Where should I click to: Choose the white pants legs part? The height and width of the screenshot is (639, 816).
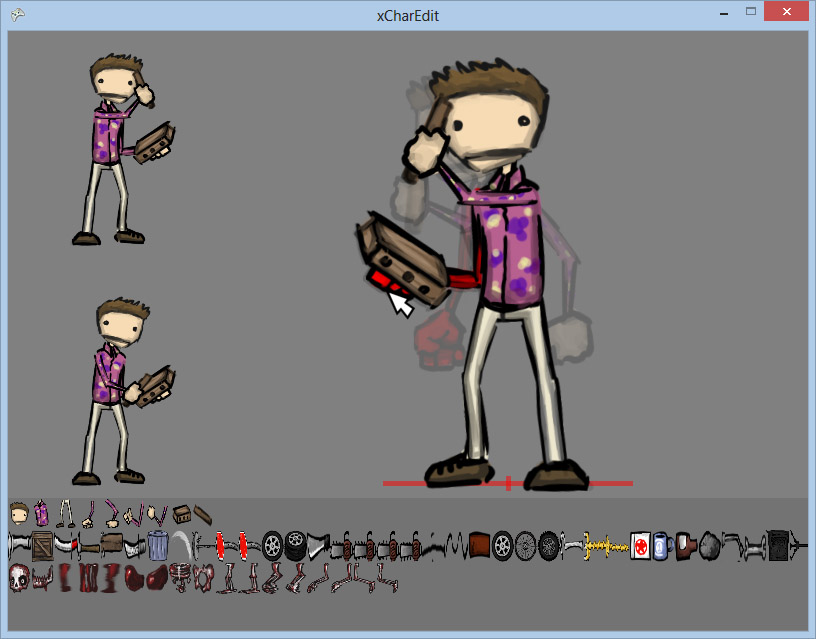point(65,514)
